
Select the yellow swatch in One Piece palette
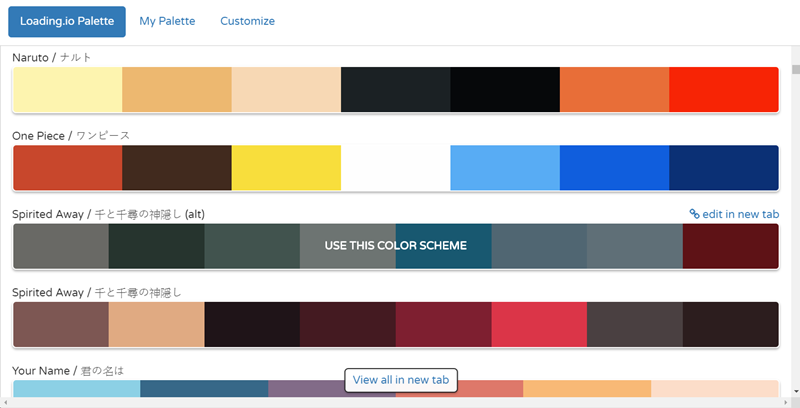tap(286, 167)
